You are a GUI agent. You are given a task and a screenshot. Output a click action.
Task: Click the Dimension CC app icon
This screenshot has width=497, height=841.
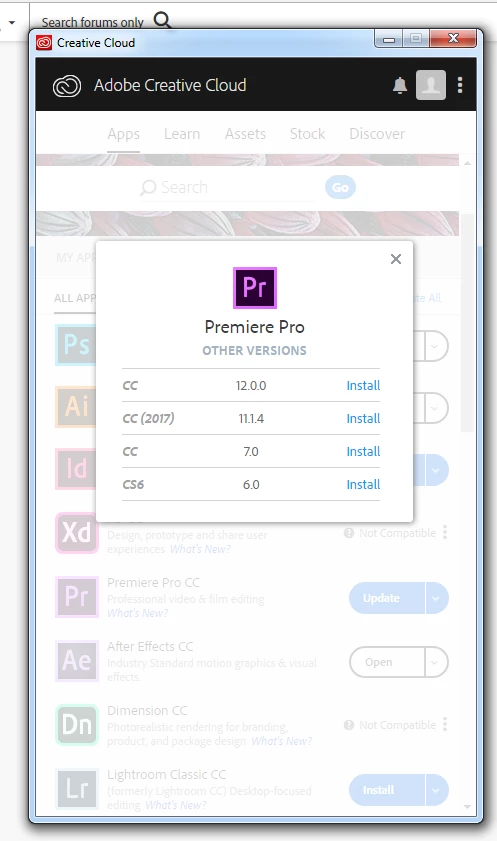[x=77, y=725]
